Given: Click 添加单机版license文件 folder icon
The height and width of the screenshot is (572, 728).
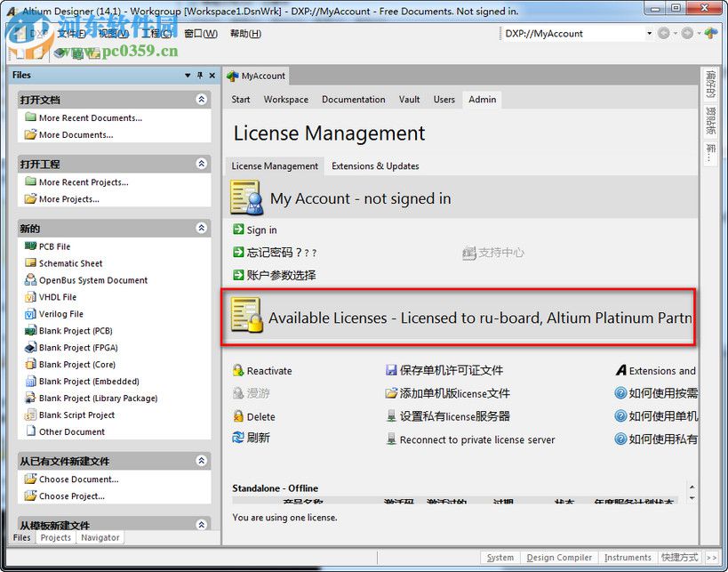Looking at the screenshot, I should point(390,394).
